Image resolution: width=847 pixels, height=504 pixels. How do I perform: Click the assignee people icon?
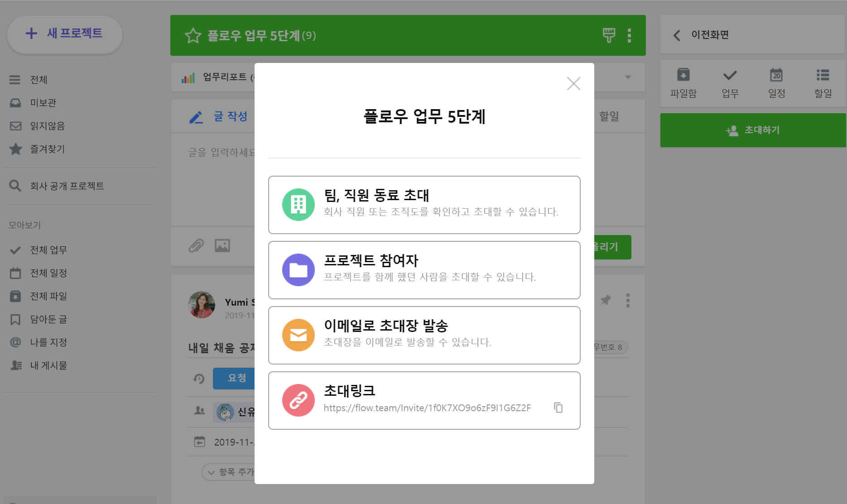(199, 411)
